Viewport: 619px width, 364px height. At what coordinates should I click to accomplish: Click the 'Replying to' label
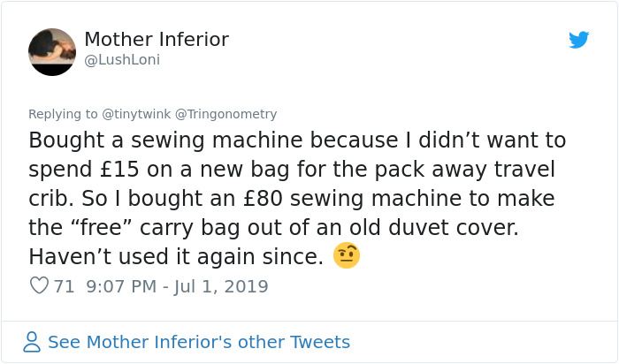[63, 114]
